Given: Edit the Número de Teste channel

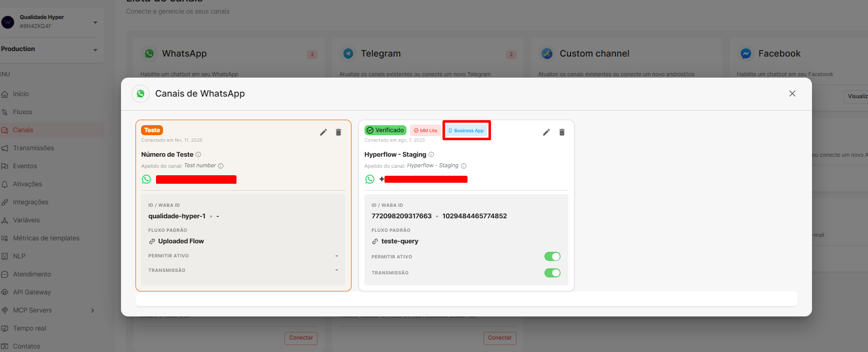Looking at the screenshot, I should (x=323, y=132).
